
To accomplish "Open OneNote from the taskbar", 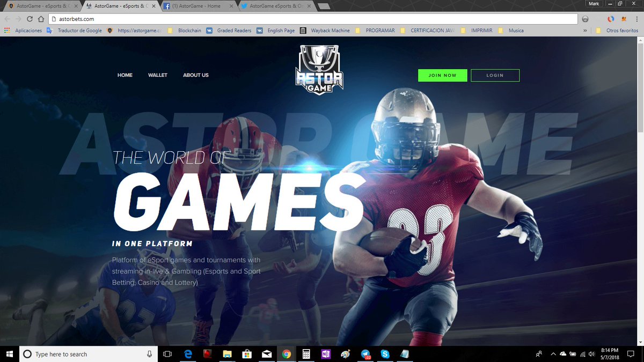I will (326, 354).
